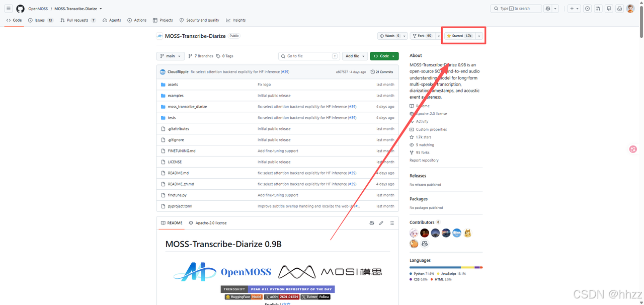
Task: Open the tests folder
Action: 172,118
